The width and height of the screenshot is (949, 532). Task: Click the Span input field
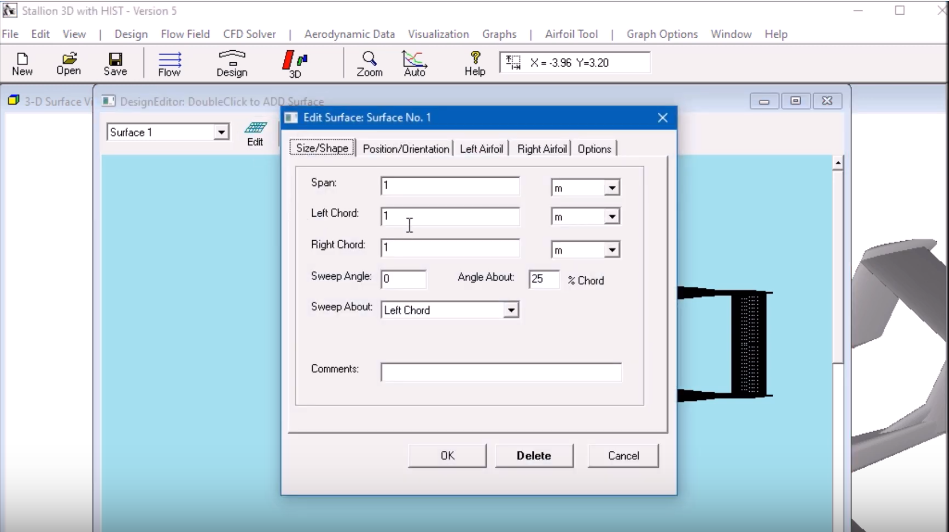point(450,186)
